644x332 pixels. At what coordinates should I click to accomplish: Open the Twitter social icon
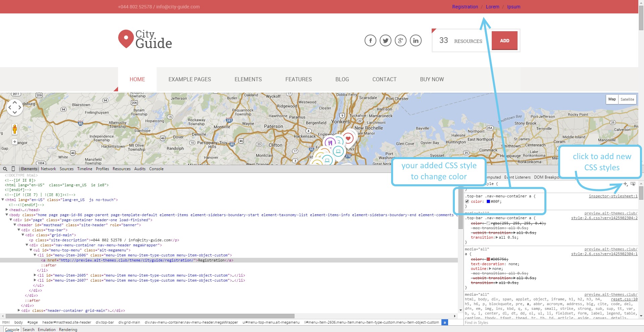tap(385, 40)
